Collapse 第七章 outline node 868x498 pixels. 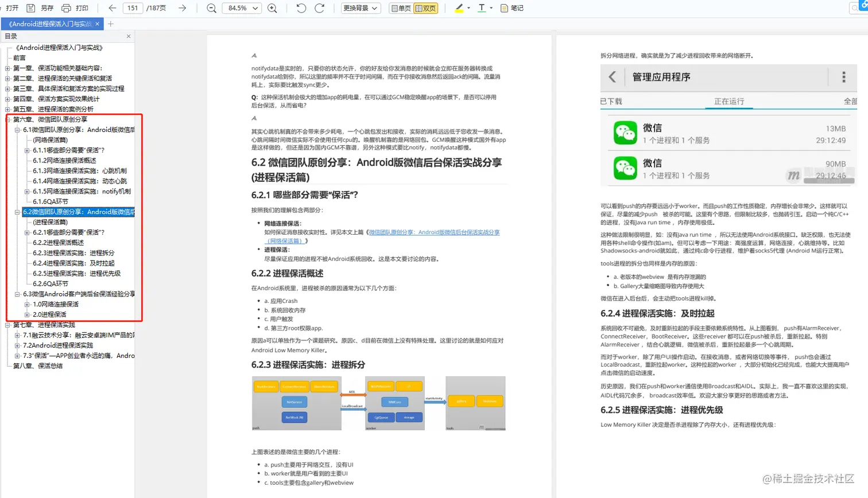point(7,325)
